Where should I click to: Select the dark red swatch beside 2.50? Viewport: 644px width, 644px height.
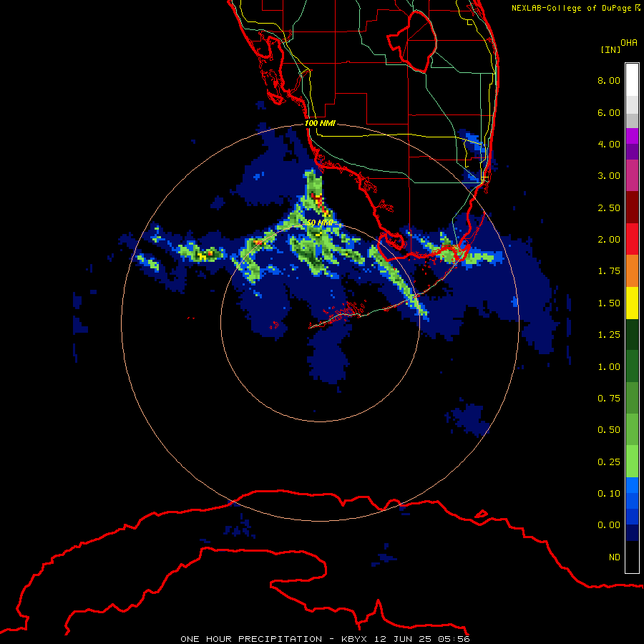click(x=632, y=208)
